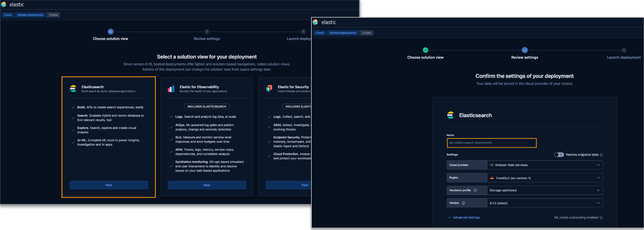
Task: Click the info icon next to Hardware profile
Action: pos(475,190)
